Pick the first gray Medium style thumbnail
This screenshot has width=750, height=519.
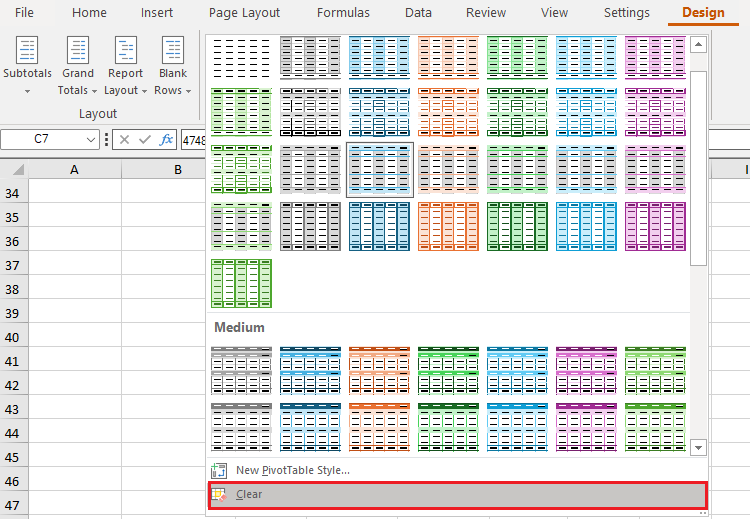[x=241, y=370]
